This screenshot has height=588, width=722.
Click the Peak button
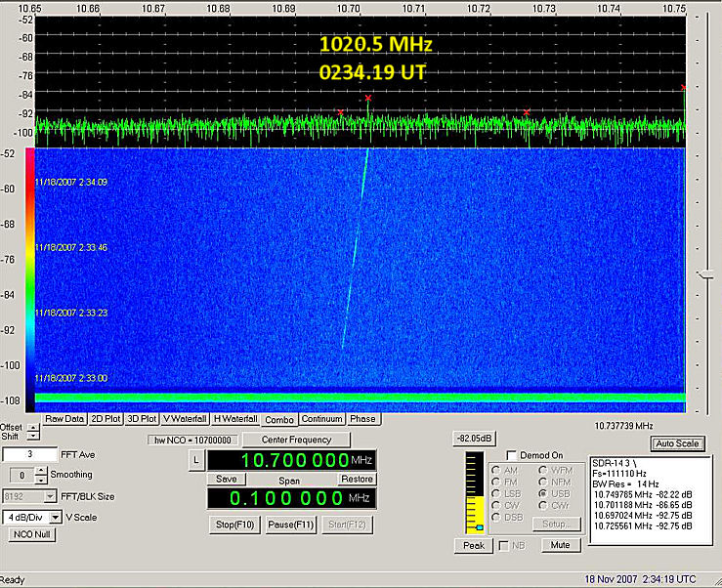click(x=474, y=546)
